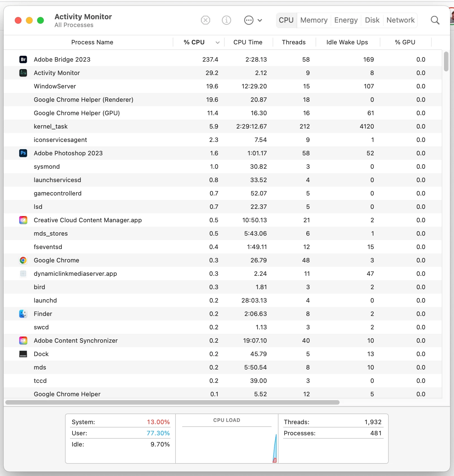454x476 pixels.
Task: Click the 237.4 CPU value
Action: click(210, 59)
